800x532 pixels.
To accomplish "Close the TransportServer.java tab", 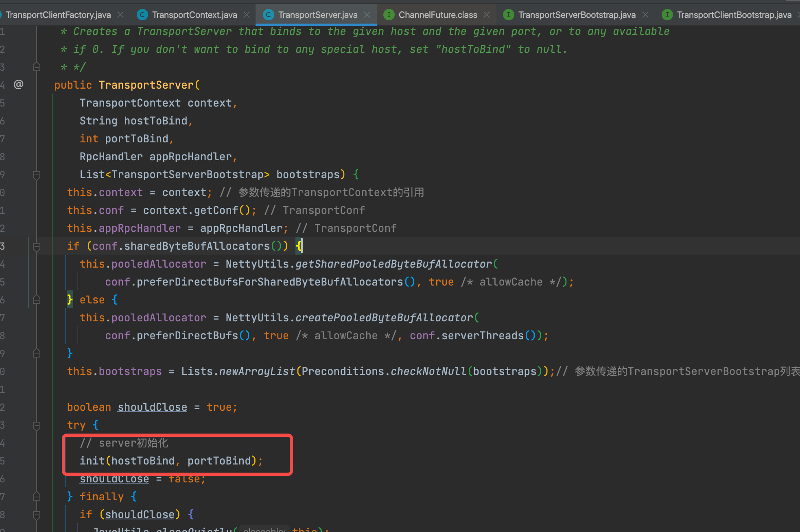I will click(x=367, y=15).
